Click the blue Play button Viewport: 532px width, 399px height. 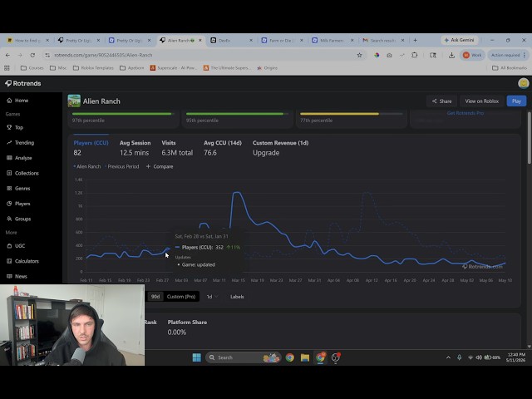coord(516,101)
